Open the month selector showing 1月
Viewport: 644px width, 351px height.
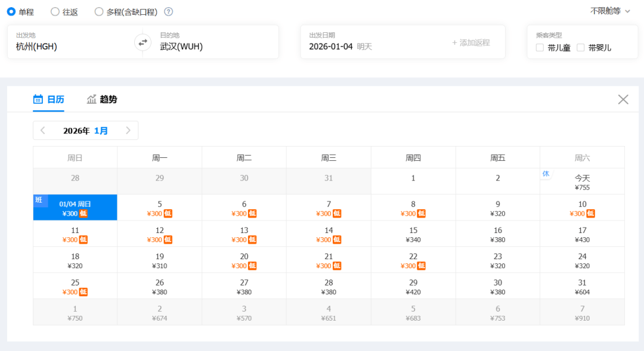coord(101,131)
